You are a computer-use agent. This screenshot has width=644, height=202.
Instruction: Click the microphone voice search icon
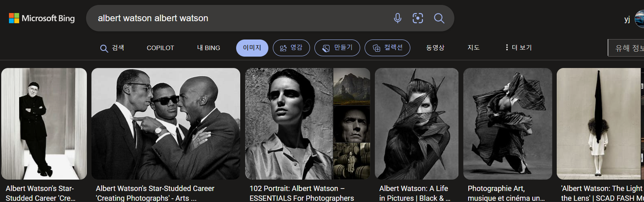tap(398, 18)
